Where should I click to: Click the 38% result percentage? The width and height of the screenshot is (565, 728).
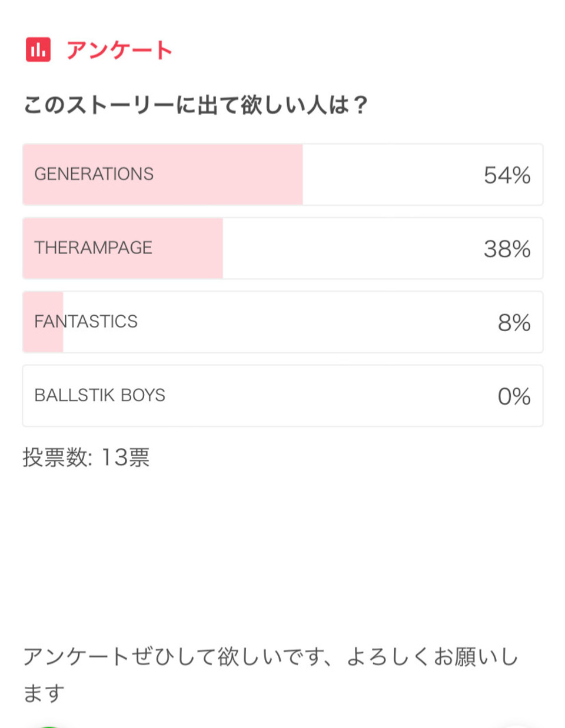pyautogui.click(x=507, y=249)
